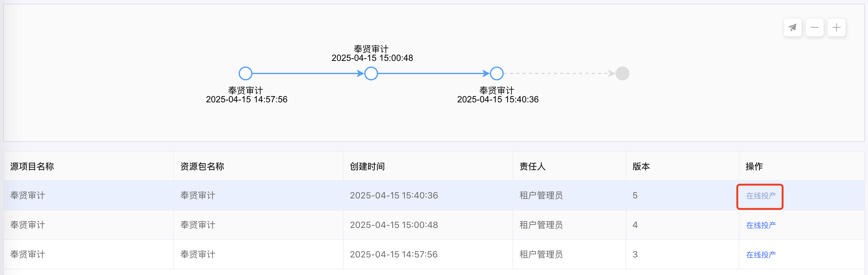Image resolution: width=868 pixels, height=275 pixels.
Task: Click the 责任人 column header
Action: point(532,166)
